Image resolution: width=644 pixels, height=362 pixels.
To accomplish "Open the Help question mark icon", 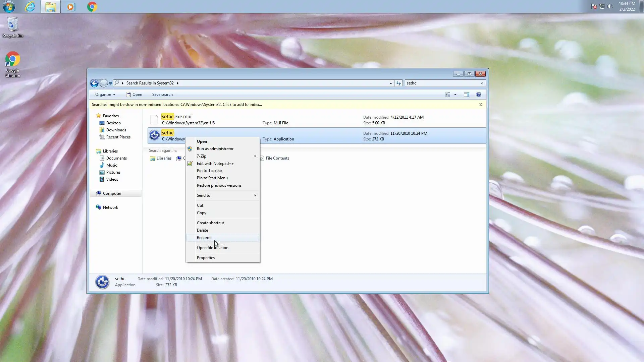I will click(478, 95).
